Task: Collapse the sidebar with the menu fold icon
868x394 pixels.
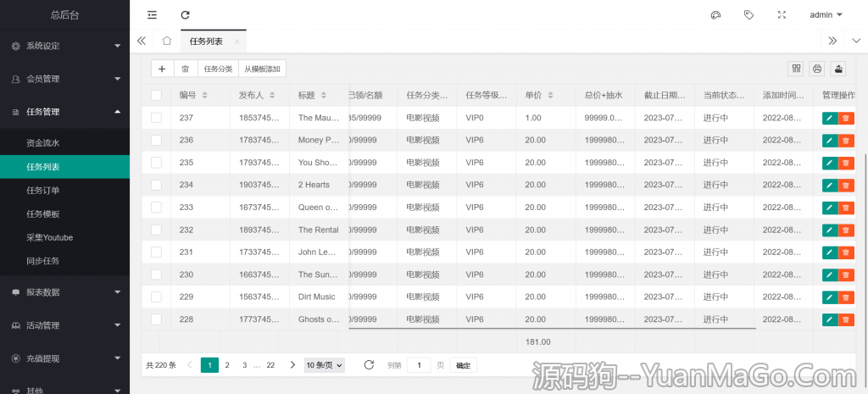Action: coord(153,15)
